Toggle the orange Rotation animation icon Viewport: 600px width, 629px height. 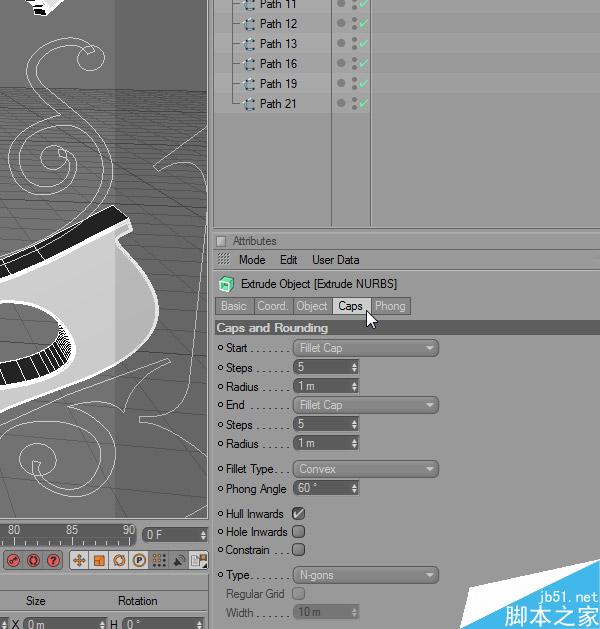[119, 560]
